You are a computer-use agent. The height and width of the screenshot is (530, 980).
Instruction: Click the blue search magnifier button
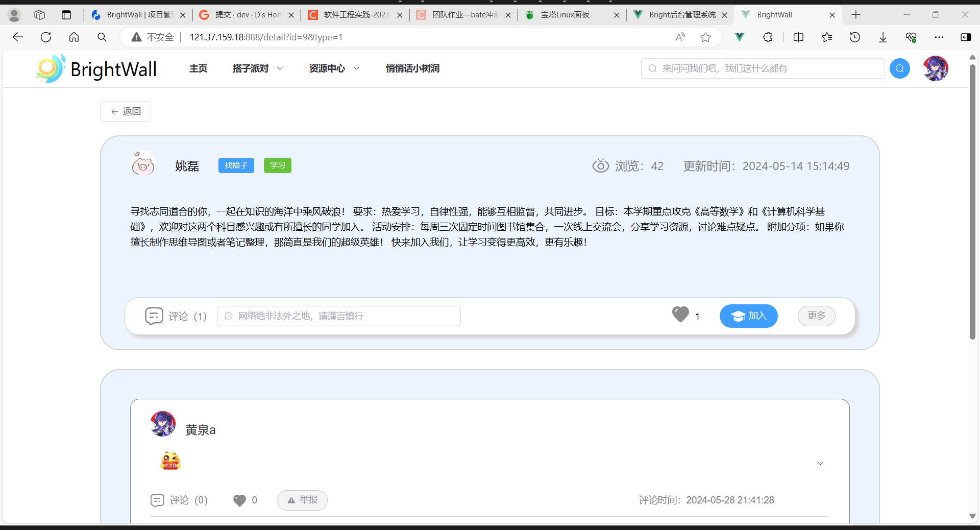click(899, 68)
